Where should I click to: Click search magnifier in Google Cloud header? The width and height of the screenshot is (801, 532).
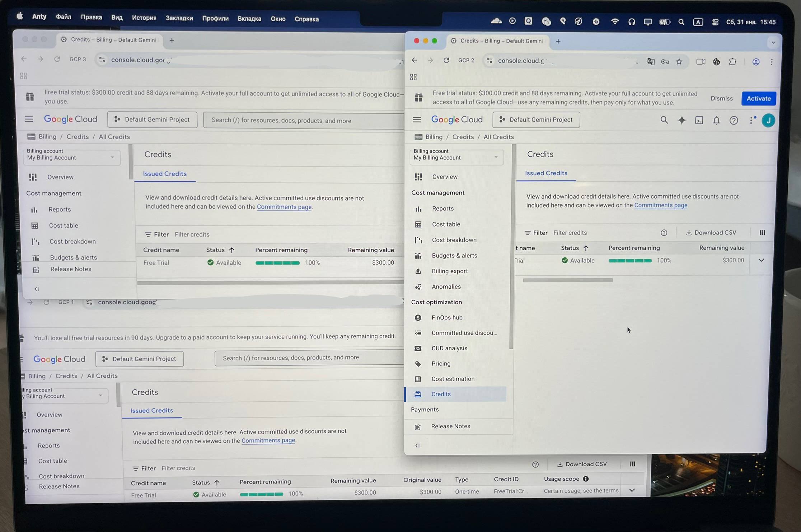pos(664,120)
